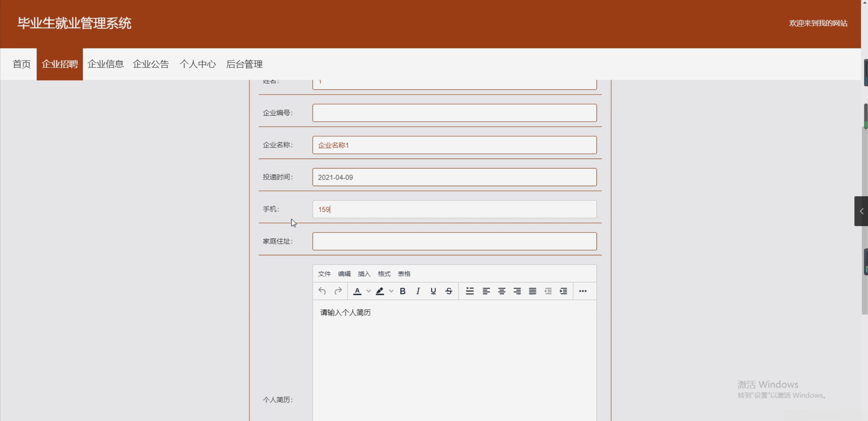Toggle bold formatting in resume editor
The width and height of the screenshot is (868, 421).
click(x=402, y=291)
